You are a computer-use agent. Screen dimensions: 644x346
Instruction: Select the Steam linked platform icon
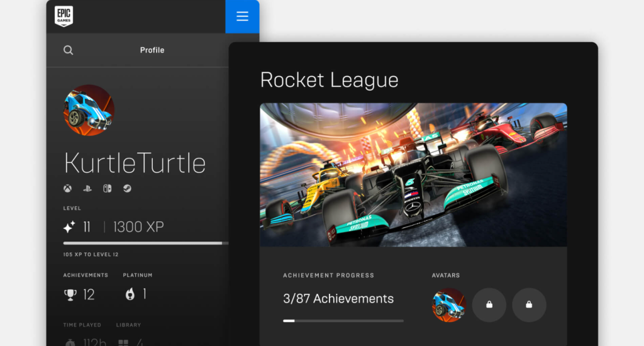point(127,189)
